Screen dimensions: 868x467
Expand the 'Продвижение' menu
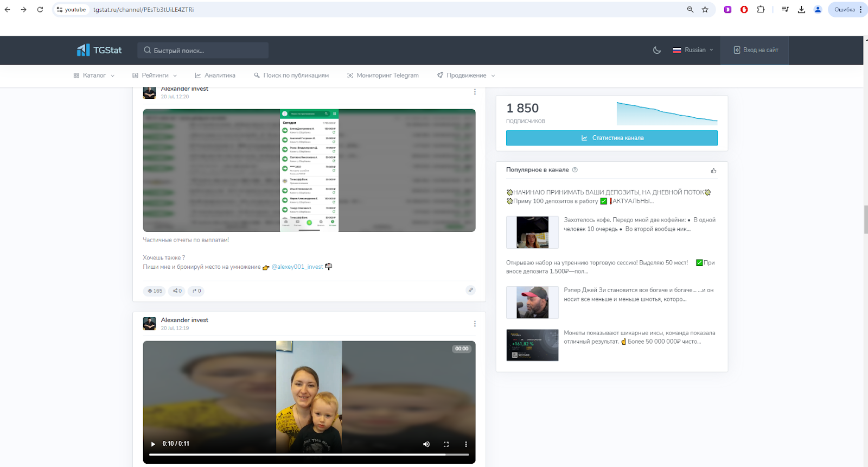466,75
